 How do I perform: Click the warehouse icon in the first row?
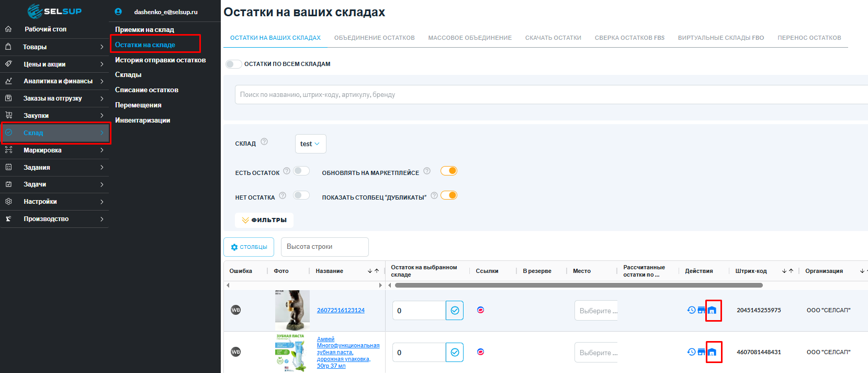pyautogui.click(x=712, y=311)
